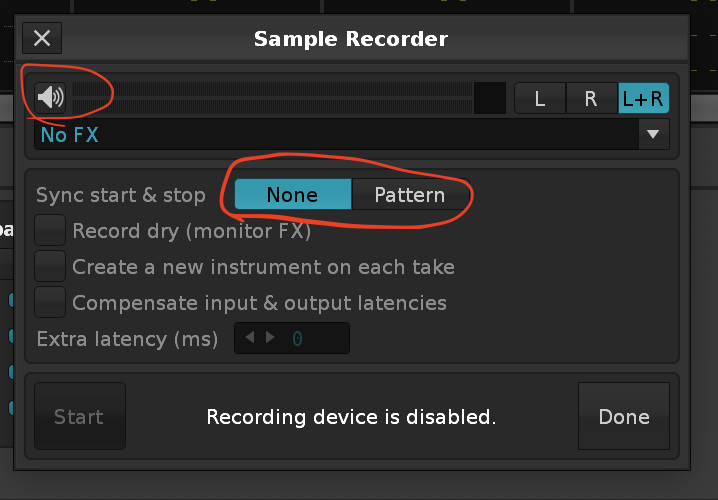Close the Sample Recorder dialog
This screenshot has width=718, height=500.
coord(42,38)
